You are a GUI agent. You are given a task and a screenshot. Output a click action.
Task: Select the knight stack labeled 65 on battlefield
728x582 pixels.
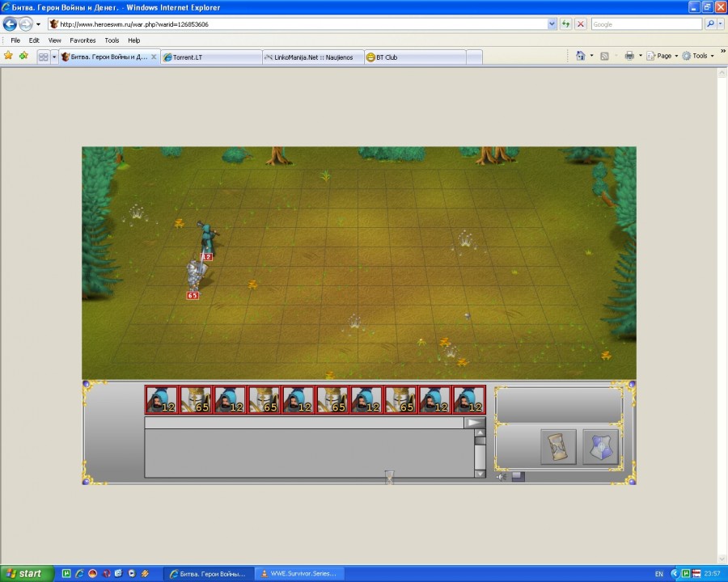195,276
